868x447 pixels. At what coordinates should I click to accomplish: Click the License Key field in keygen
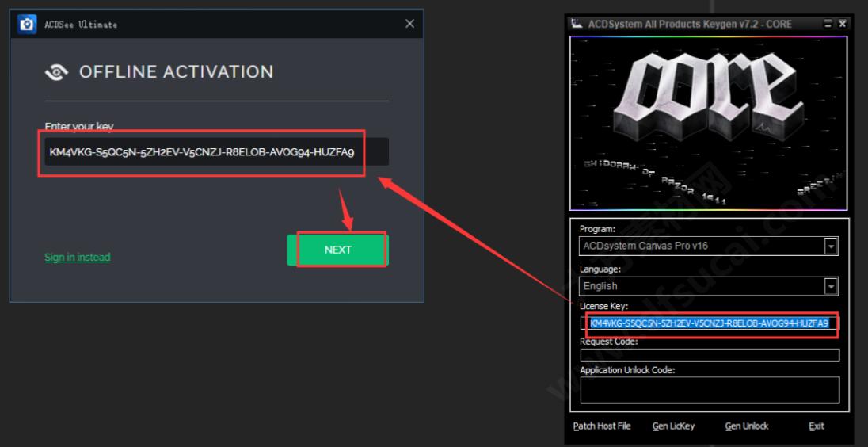coord(710,323)
